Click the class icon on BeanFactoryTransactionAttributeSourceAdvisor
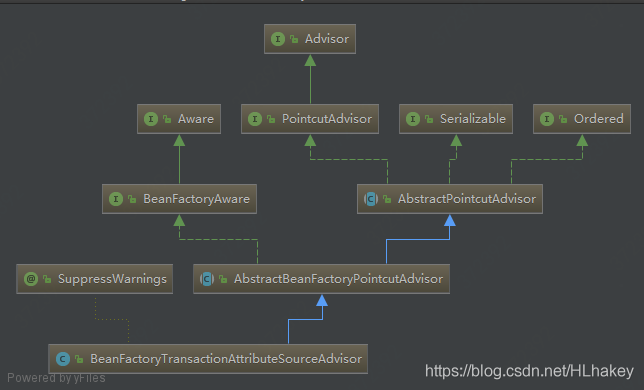Viewport: 644px width, 390px height. [x=63, y=359]
